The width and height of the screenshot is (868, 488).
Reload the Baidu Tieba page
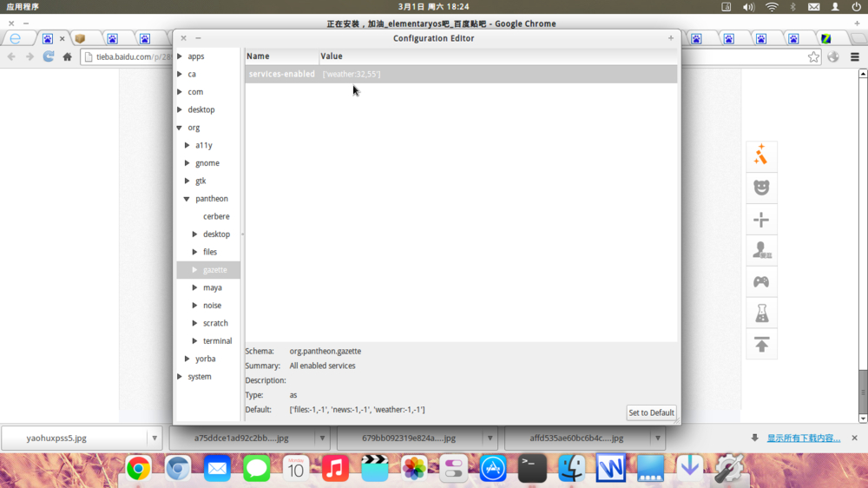coord(49,56)
